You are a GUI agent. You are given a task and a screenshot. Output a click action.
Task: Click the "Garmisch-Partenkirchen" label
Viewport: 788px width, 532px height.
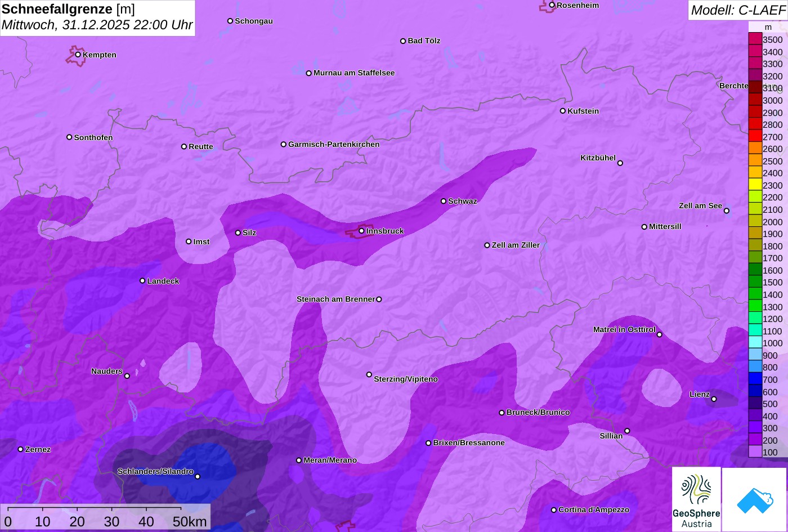pos(334,145)
